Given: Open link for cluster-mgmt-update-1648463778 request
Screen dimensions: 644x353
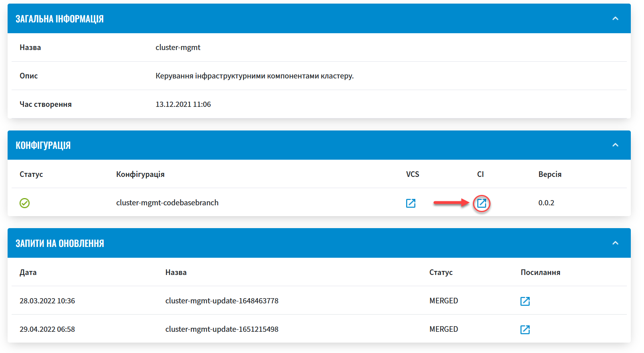Looking at the screenshot, I should coord(525,301).
